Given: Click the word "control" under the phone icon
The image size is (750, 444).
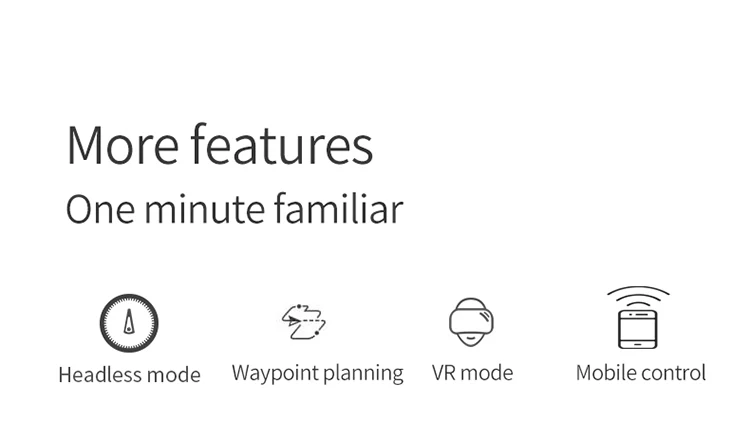Looking at the screenshot, I should point(673,373).
